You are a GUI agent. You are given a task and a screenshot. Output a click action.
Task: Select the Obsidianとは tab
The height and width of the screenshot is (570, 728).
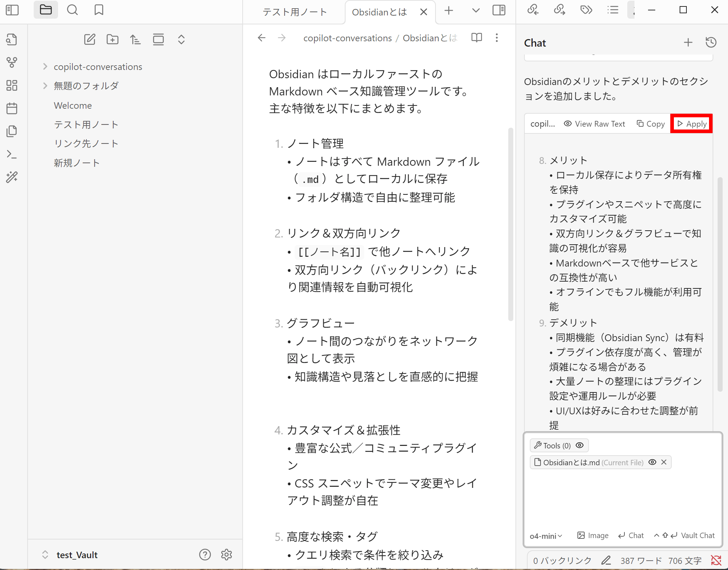(x=380, y=12)
